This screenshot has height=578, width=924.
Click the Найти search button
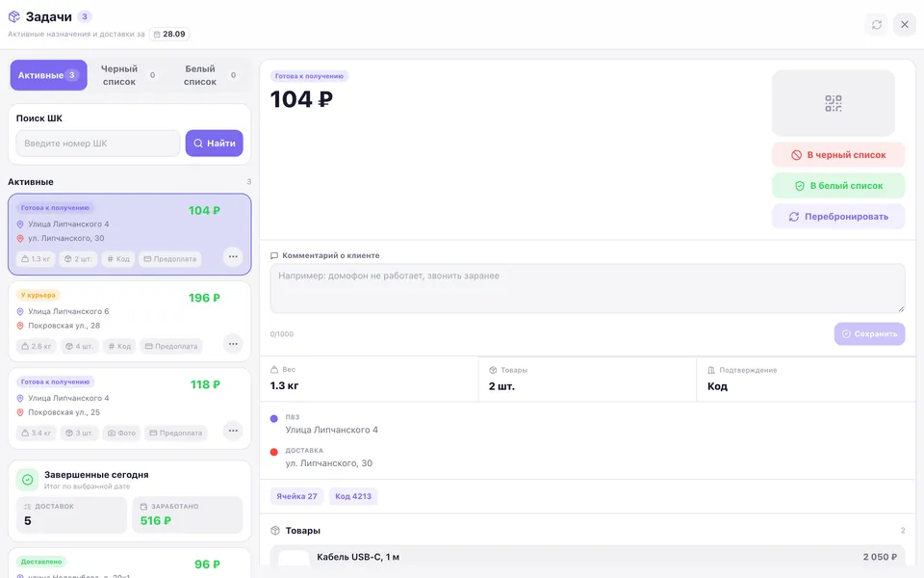click(214, 144)
